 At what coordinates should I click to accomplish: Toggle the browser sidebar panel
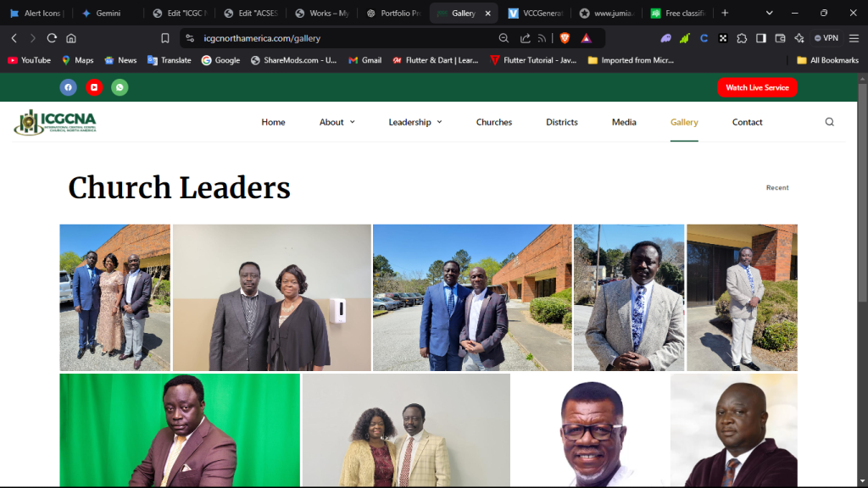pyautogui.click(x=761, y=38)
